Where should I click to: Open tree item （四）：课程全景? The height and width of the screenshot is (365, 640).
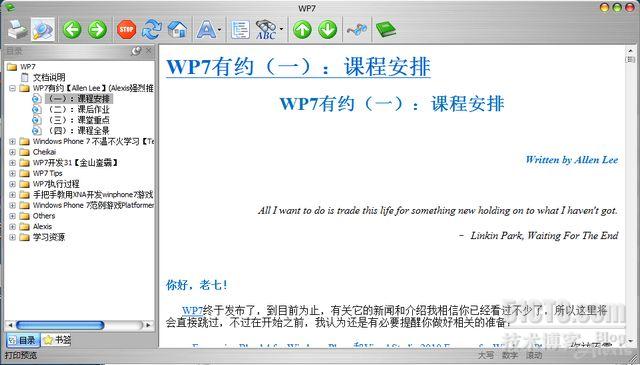[x=79, y=131]
